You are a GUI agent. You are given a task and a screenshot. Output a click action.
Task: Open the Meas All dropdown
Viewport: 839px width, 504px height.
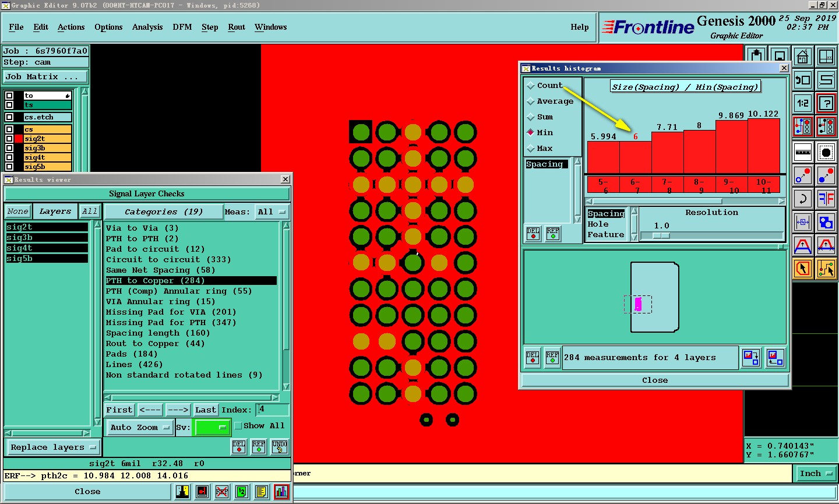coord(272,212)
